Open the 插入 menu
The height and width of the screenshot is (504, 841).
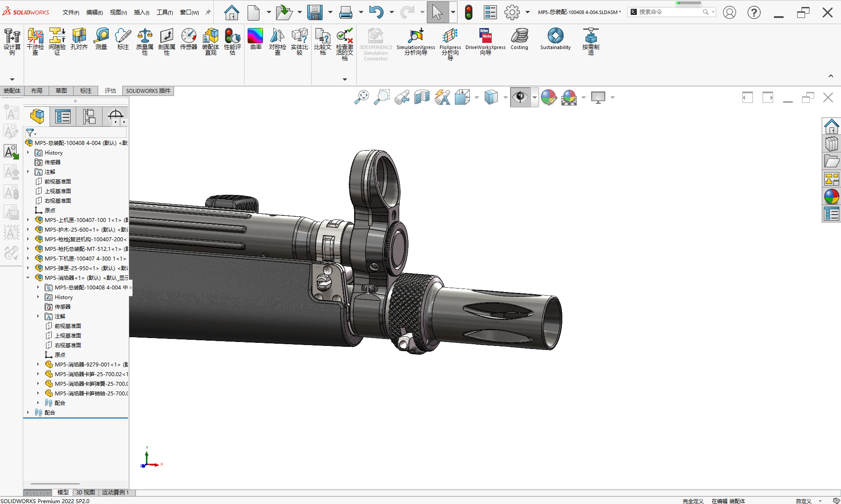click(141, 12)
